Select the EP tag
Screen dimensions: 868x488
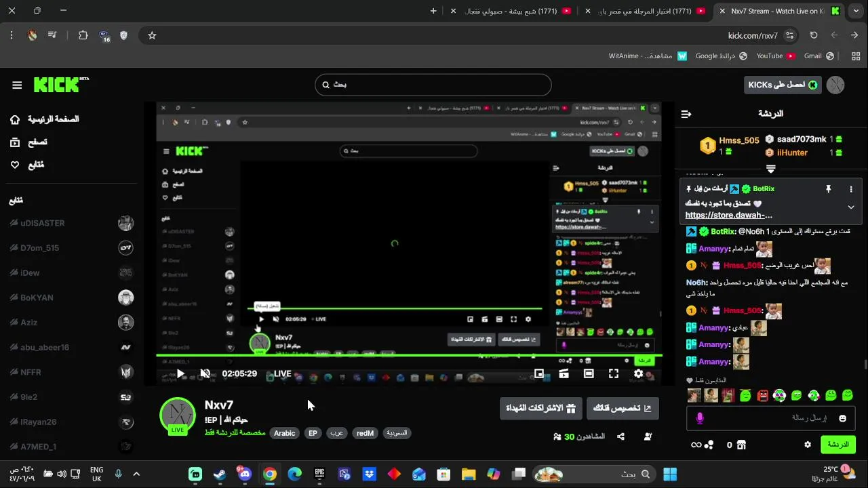click(313, 433)
